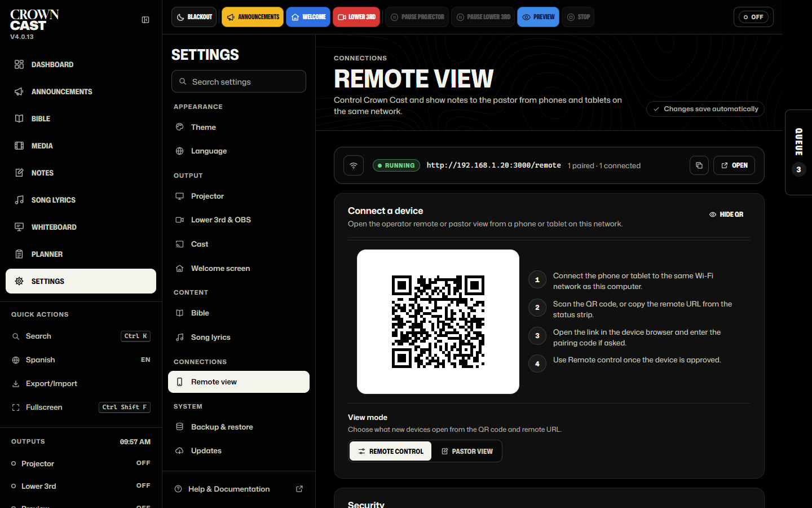Click the queue count badge 3
The image size is (812, 508).
coord(798,169)
